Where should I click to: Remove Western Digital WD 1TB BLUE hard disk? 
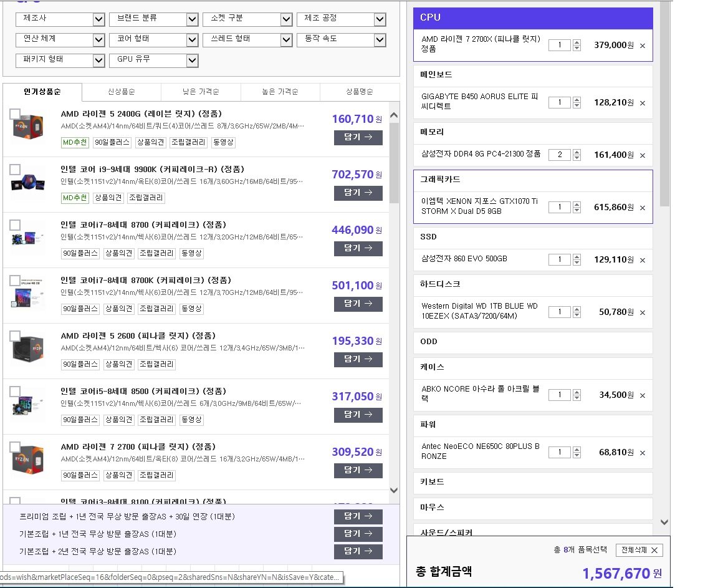coord(643,313)
